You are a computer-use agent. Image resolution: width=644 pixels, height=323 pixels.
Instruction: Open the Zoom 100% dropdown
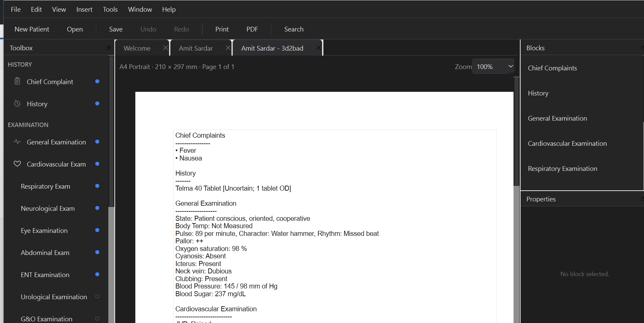point(493,66)
